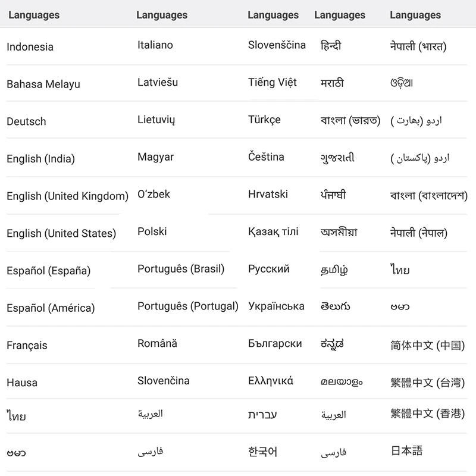Choose Français language
The image size is (476, 476).
point(27,346)
